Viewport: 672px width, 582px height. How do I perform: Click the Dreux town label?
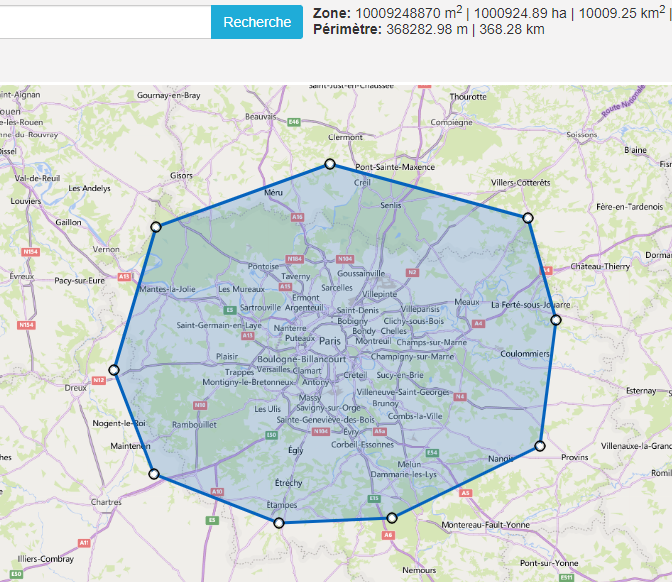(75, 388)
